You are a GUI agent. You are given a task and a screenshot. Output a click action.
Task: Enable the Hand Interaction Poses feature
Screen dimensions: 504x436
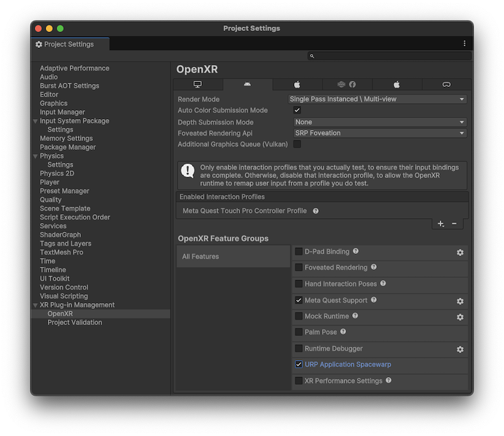coord(299,284)
